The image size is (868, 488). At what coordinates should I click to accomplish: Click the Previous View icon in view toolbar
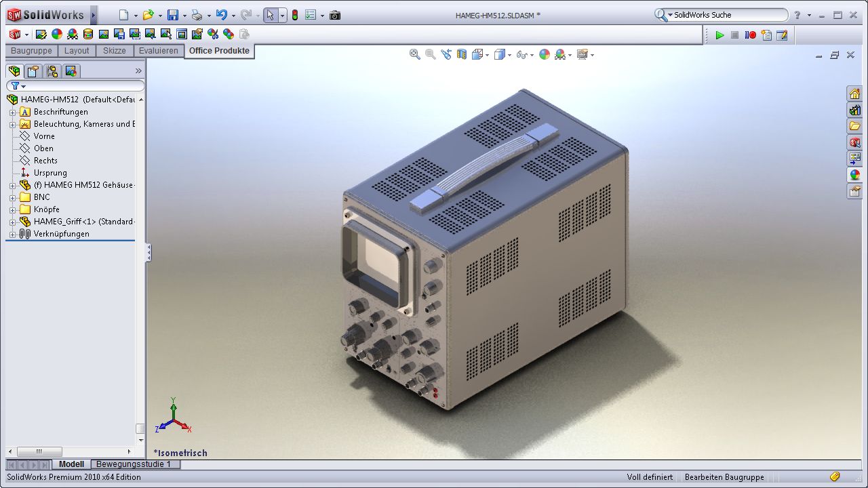tap(446, 54)
